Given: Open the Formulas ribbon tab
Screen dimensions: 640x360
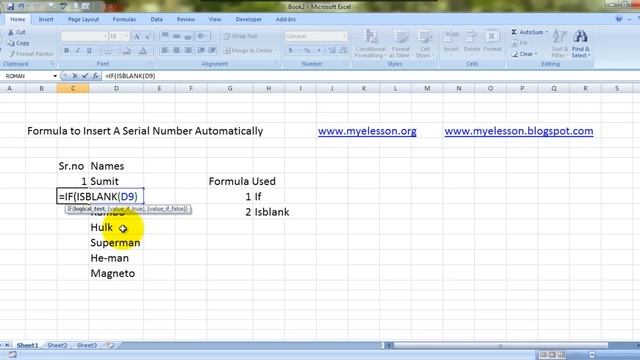Looking at the screenshot, I should click(124, 19).
